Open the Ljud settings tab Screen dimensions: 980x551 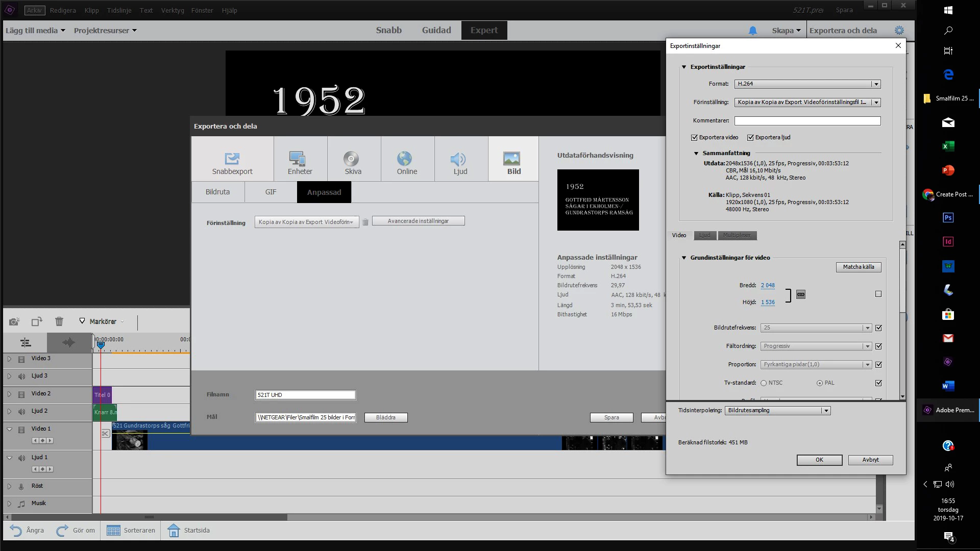(x=705, y=236)
